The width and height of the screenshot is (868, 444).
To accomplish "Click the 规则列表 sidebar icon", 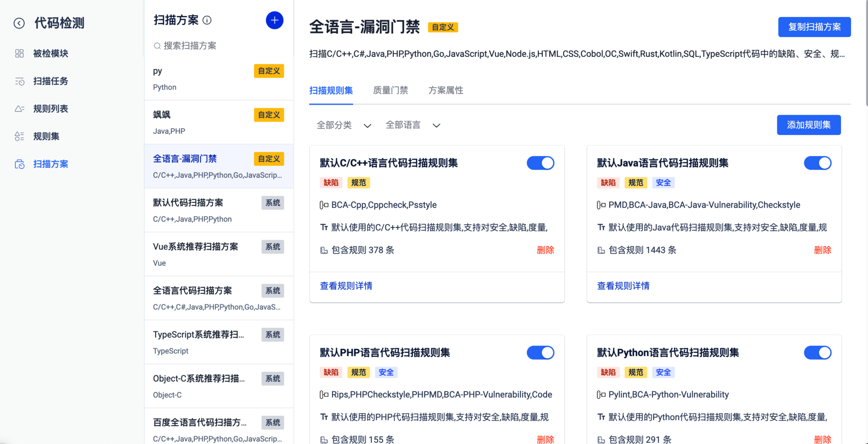I will point(20,109).
